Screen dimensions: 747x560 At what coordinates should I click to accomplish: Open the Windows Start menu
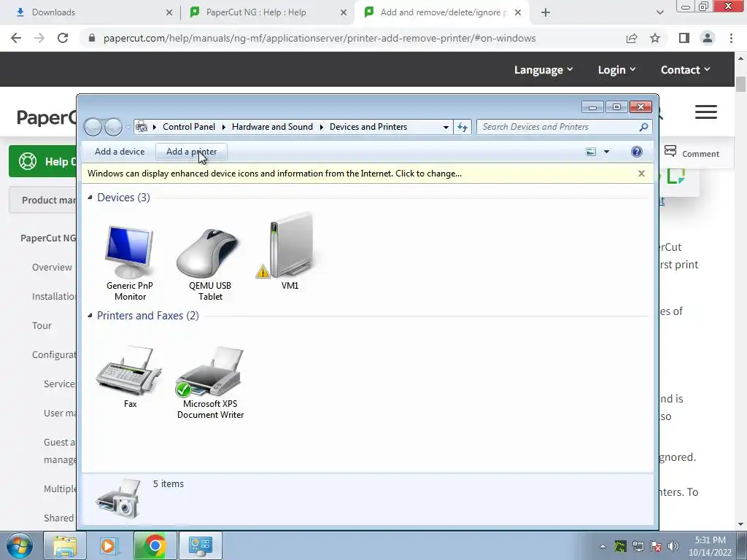20,545
